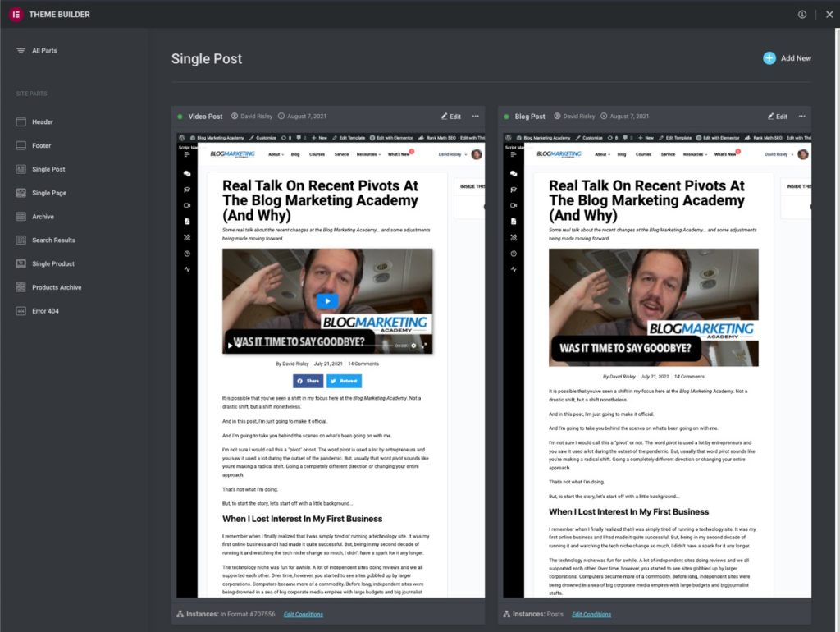Click the Video Post green status dot
840x632 pixels.
[x=180, y=117]
